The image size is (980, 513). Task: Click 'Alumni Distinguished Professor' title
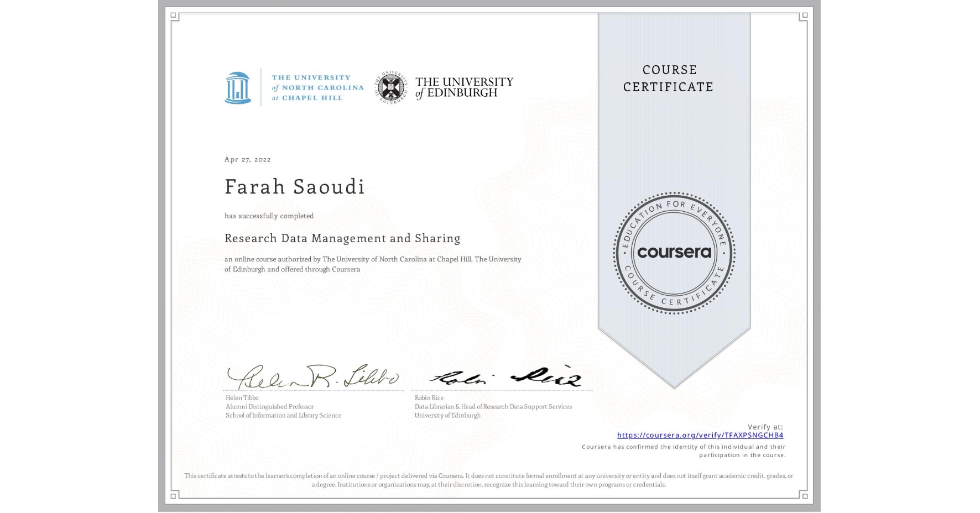pos(269,406)
